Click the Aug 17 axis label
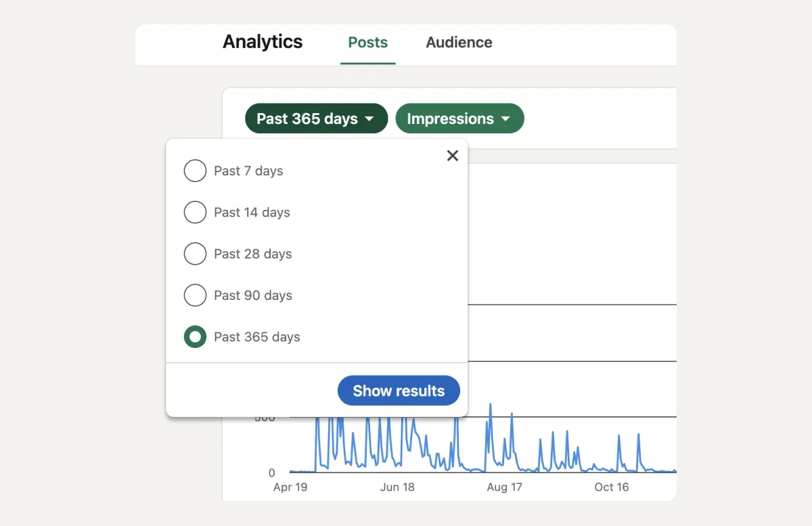This screenshot has height=526, width=812. click(x=505, y=487)
